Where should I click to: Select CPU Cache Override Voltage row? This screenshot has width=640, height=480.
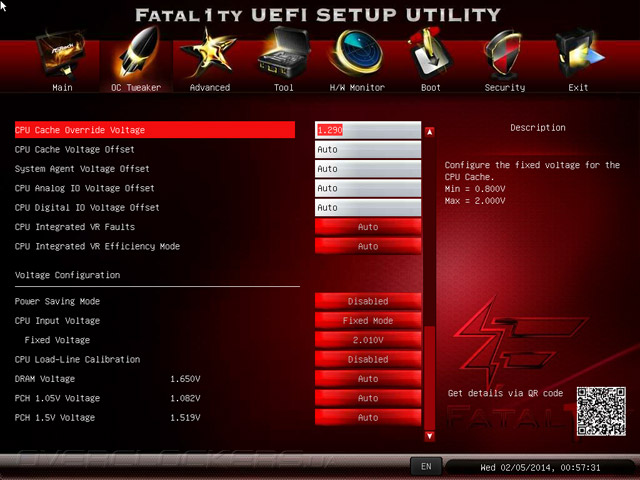coord(155,130)
